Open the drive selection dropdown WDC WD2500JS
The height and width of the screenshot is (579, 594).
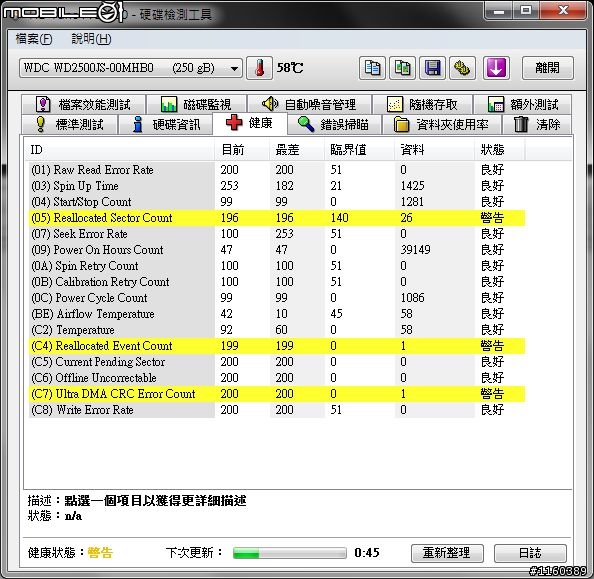[x=131, y=68]
